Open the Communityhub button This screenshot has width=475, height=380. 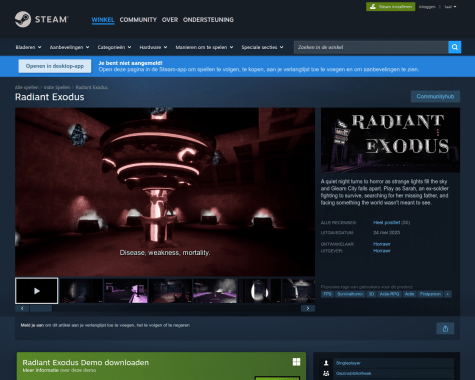(x=435, y=96)
